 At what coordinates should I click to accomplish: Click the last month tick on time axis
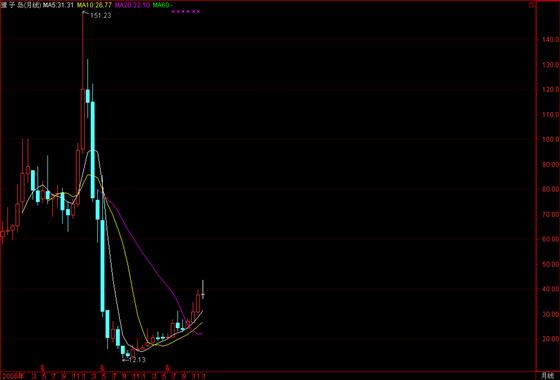(203, 376)
